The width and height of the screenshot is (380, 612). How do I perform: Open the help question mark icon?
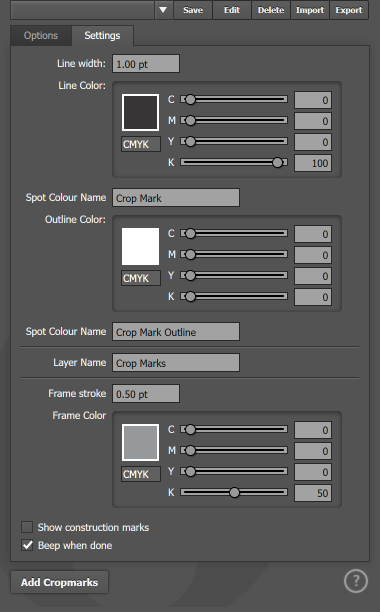coord(355,581)
